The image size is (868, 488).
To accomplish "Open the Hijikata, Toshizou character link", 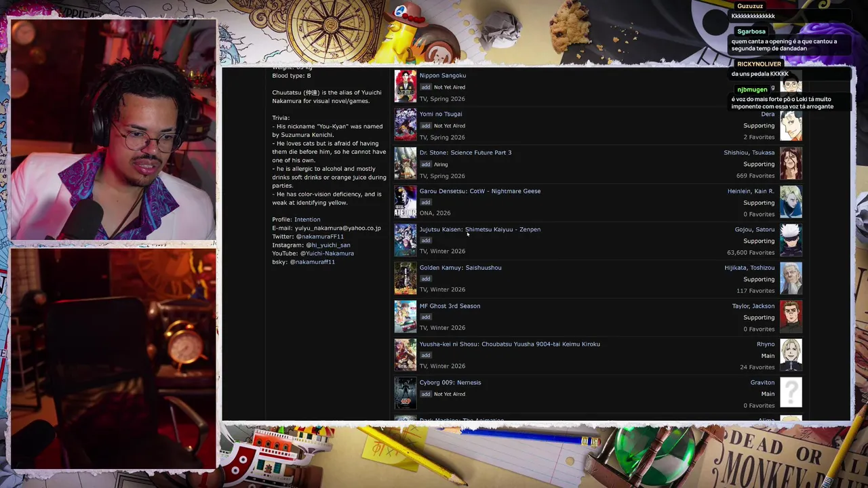I will [749, 268].
